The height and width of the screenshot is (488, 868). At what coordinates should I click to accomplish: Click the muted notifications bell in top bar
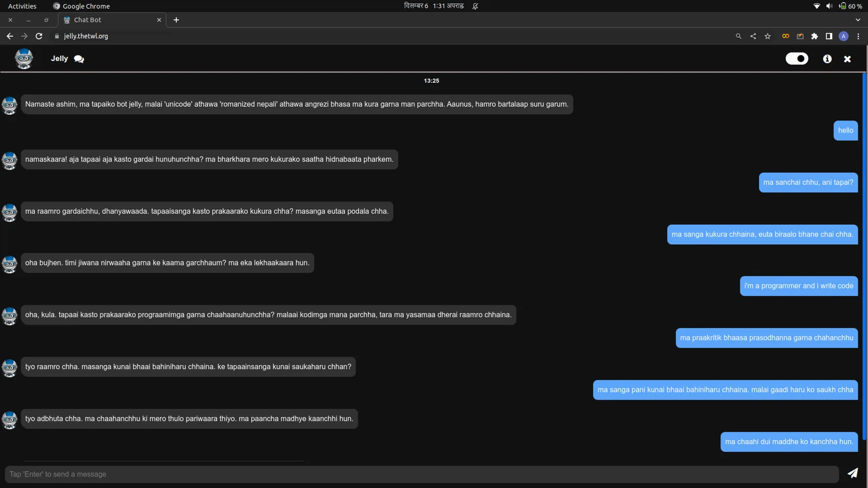(475, 6)
